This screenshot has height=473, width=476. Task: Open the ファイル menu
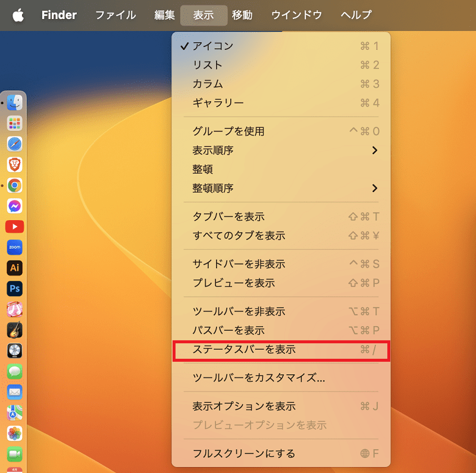pyautogui.click(x=115, y=15)
